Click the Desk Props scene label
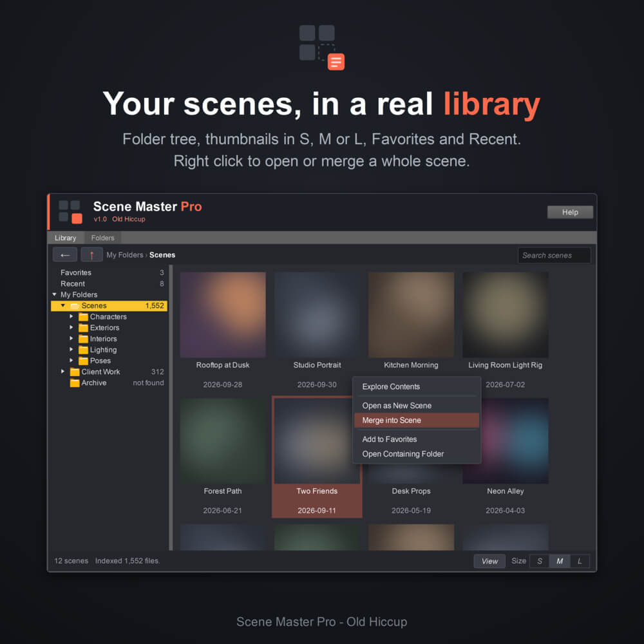 (411, 491)
